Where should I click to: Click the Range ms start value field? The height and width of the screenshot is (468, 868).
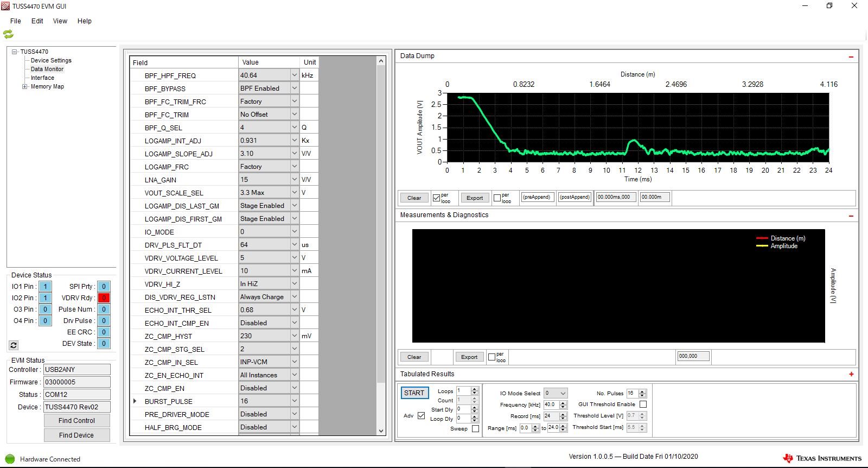525,428
